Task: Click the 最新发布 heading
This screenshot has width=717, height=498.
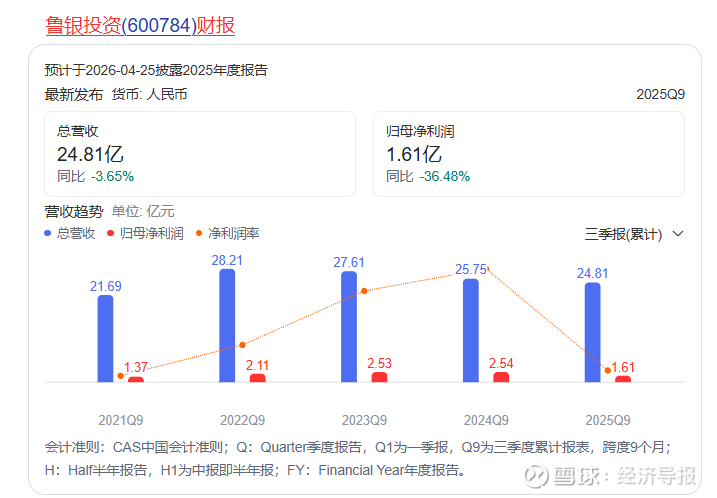Action: (x=74, y=94)
